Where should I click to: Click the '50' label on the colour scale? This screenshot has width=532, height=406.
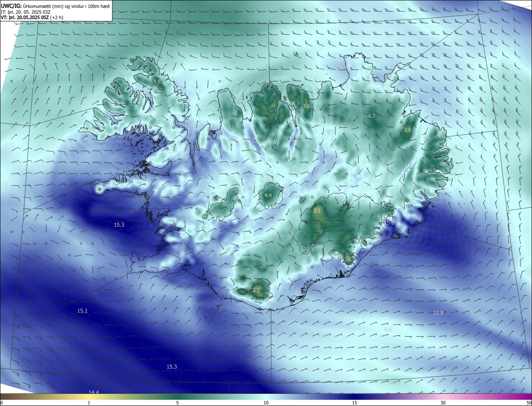tap(529, 403)
